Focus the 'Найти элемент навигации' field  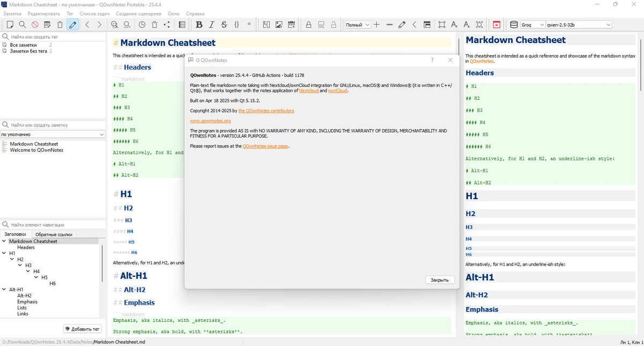53,225
